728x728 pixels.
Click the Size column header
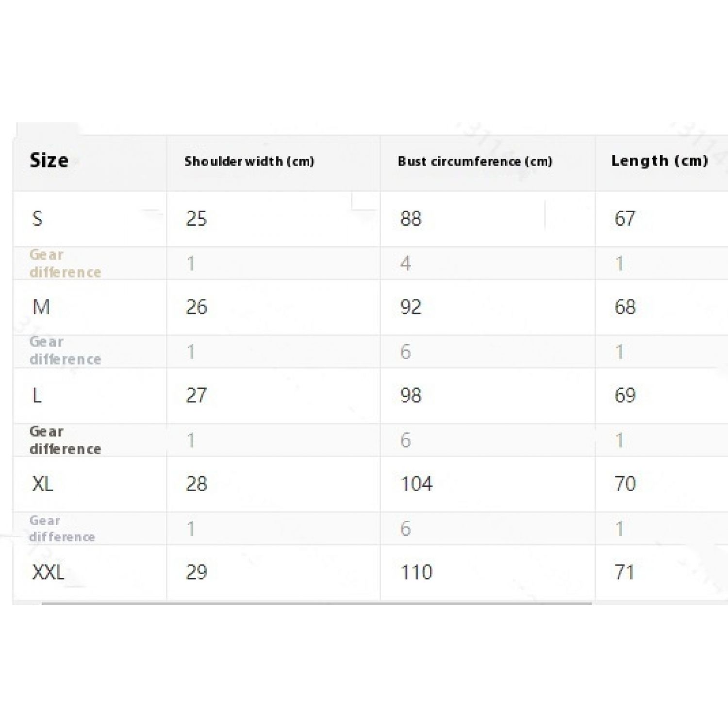(49, 161)
